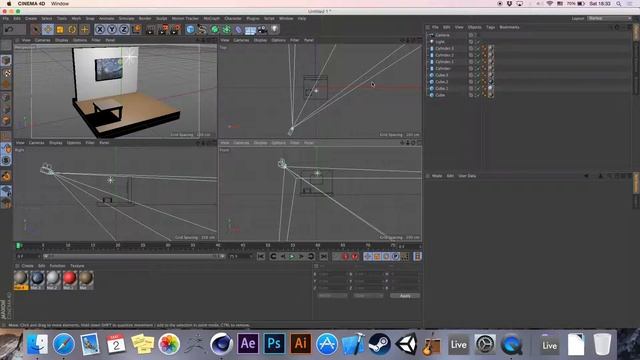The image size is (640, 360).
Task: Open Function menu in Material Manager
Action: 57,266
